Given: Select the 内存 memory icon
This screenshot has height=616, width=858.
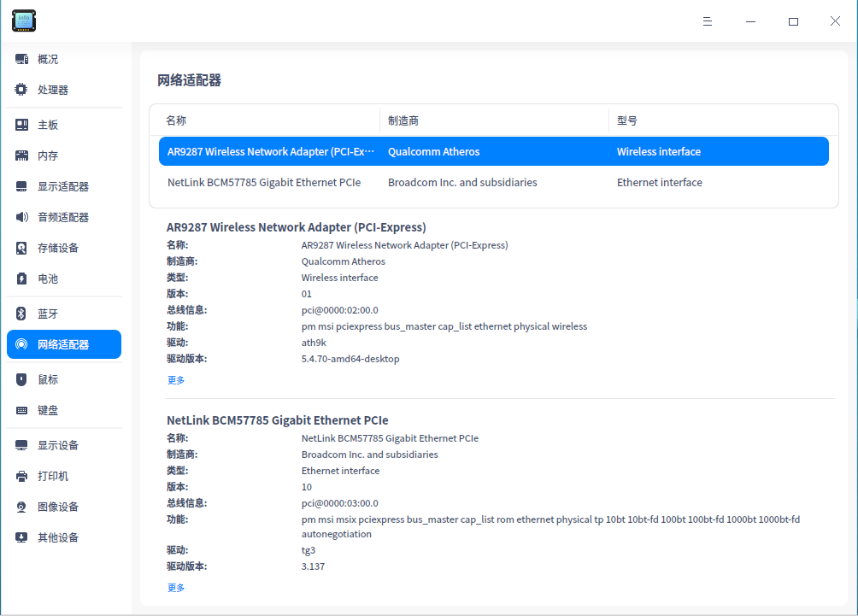Looking at the screenshot, I should [21, 155].
